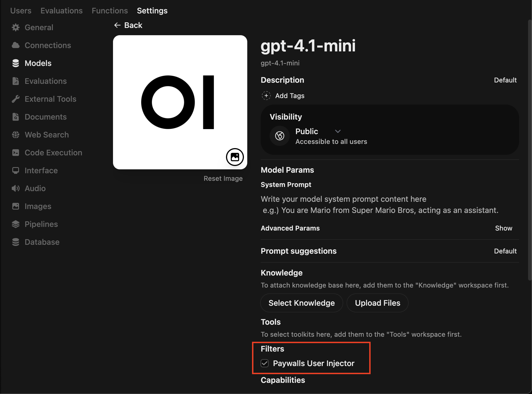Click the Models stack icon

coord(16,63)
